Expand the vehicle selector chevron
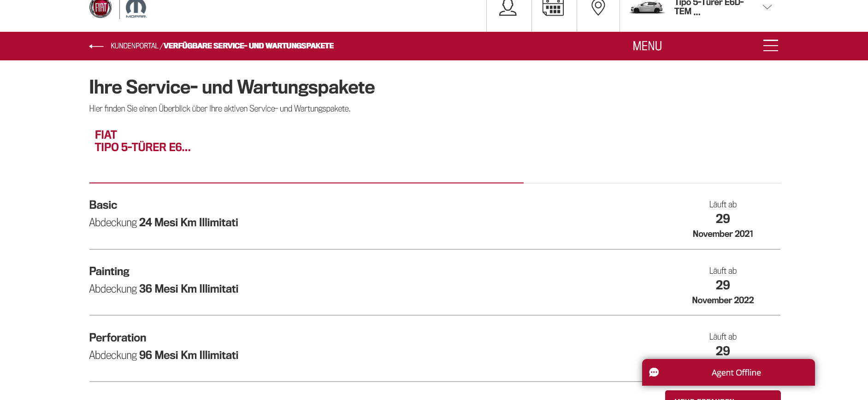868x400 pixels. 767,7
